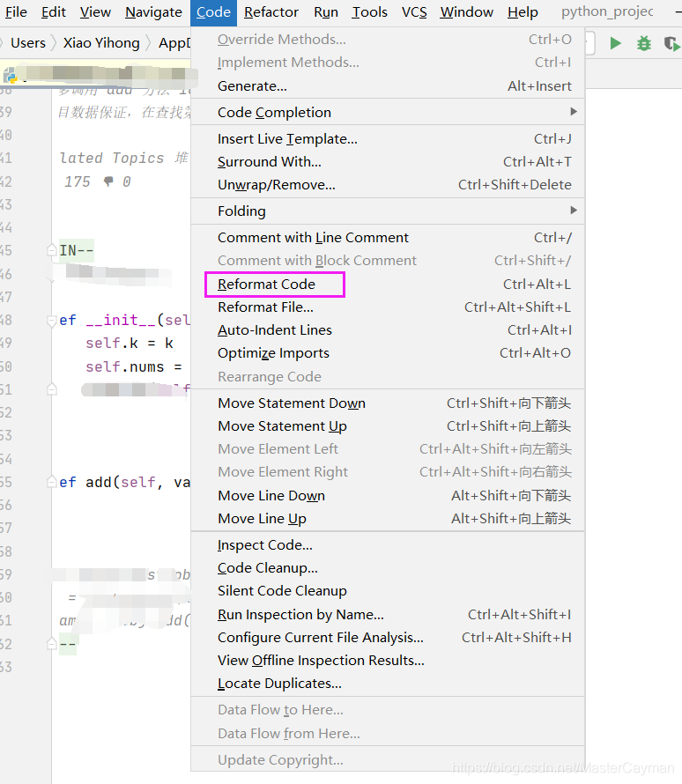Choose Run Inspection by Name...
This screenshot has width=682, height=784.
388,615
